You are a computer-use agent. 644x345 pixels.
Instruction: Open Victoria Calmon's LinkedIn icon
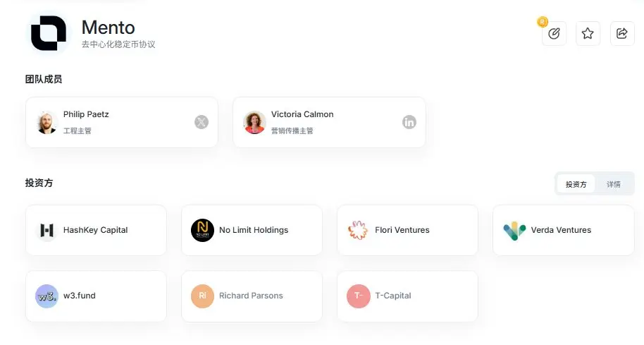point(409,122)
